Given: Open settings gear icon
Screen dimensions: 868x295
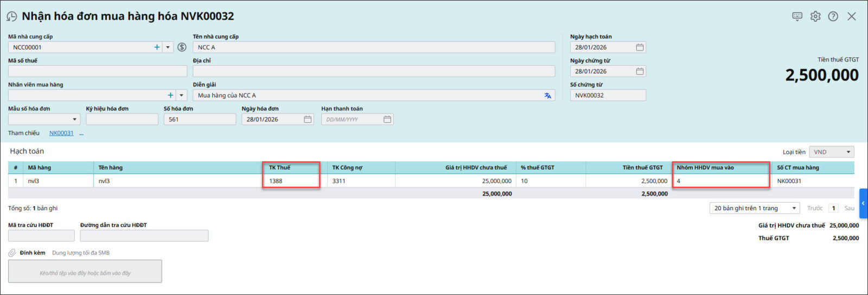Looking at the screenshot, I should click(815, 16).
